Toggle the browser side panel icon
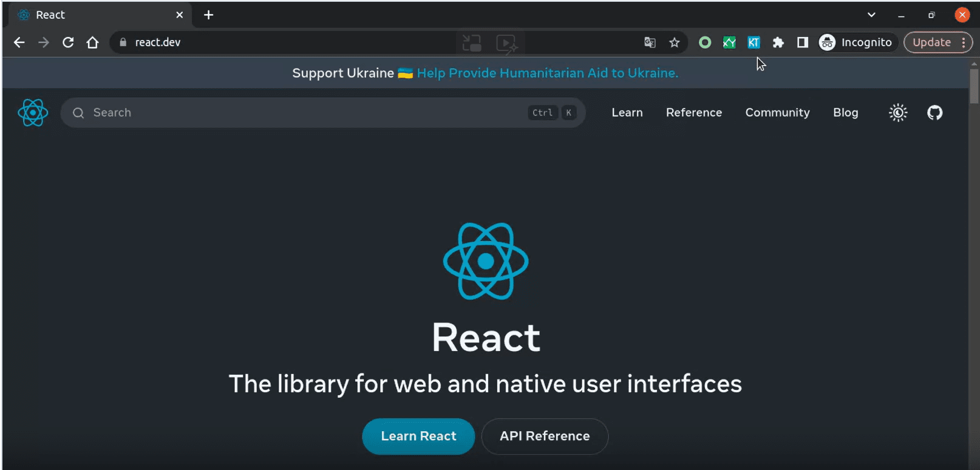Viewport: 980px width, 470px height. (803, 43)
